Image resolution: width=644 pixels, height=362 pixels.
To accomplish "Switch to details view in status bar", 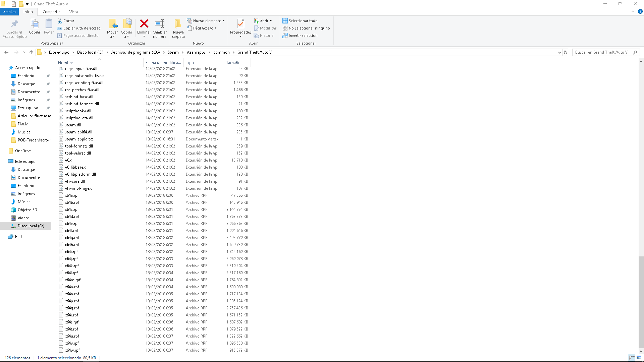I will pos(632,358).
